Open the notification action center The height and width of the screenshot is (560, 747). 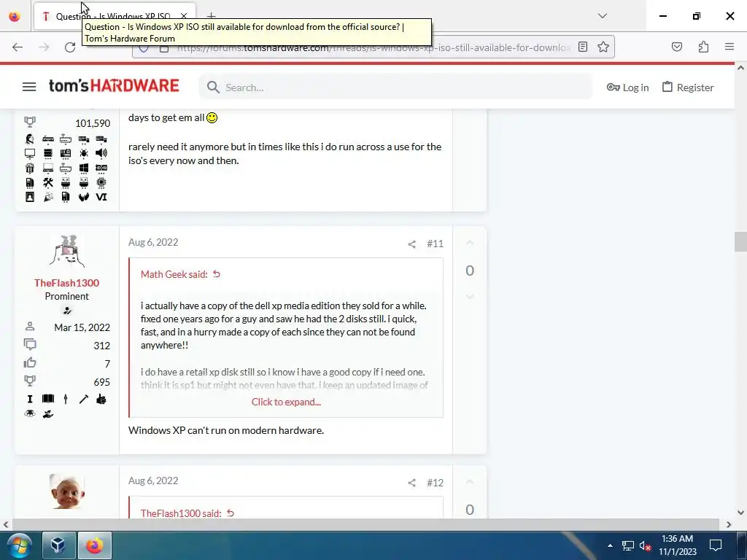[x=716, y=545]
